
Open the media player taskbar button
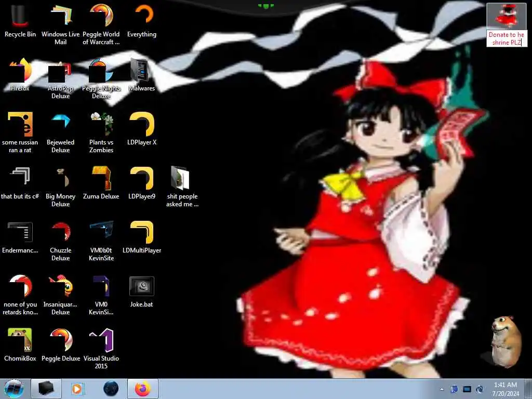[x=78, y=389]
